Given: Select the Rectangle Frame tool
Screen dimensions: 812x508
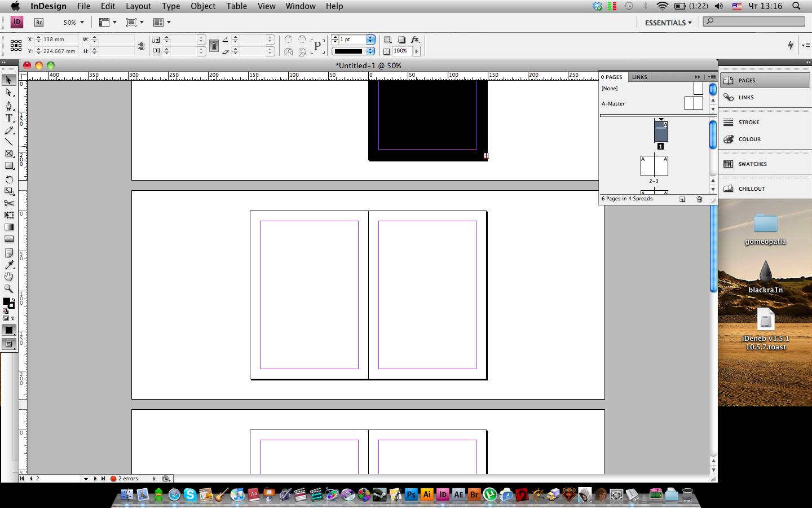Looking at the screenshot, I should point(8,154).
